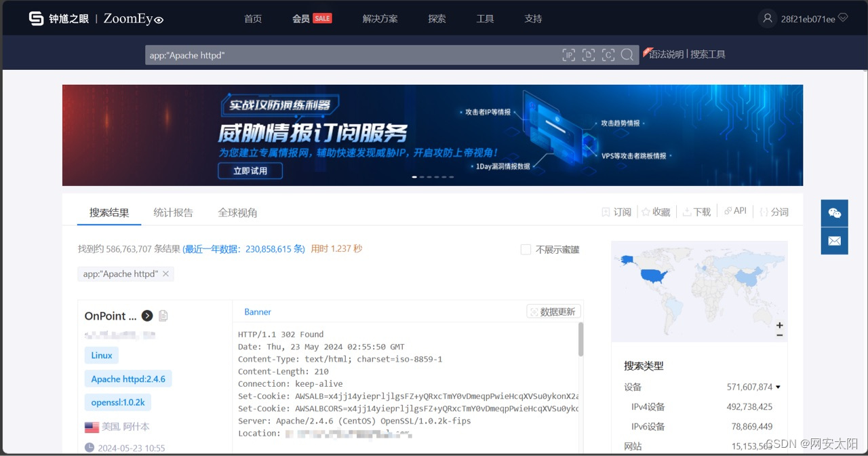Screen dimensions: 868x456
Task: Click the banner scrollbar thumb
Action: 581,339
